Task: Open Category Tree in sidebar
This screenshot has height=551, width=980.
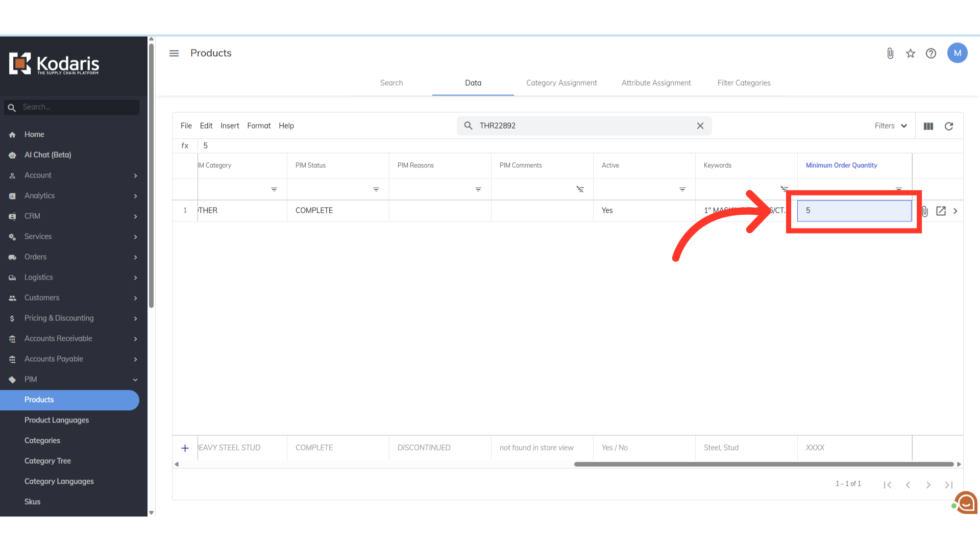Action: pyautogui.click(x=47, y=461)
